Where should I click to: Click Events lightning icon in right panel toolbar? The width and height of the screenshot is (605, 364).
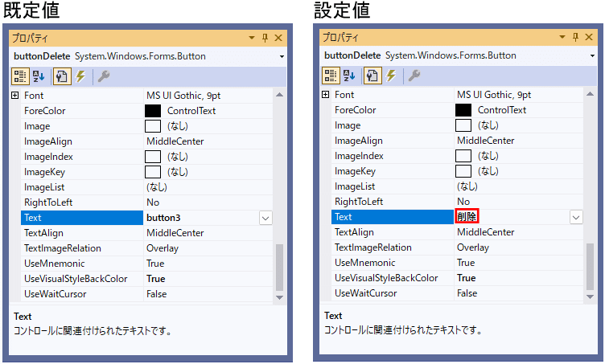pyautogui.click(x=391, y=76)
